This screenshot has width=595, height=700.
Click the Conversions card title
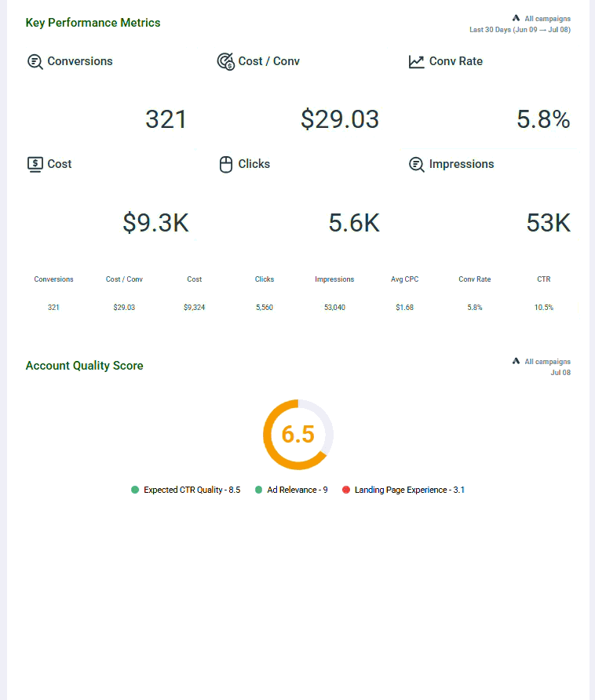coord(80,62)
